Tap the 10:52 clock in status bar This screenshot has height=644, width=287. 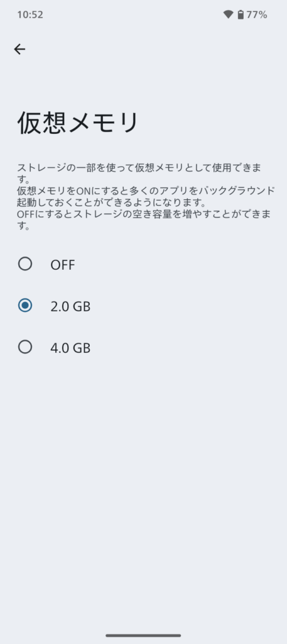[x=30, y=15]
